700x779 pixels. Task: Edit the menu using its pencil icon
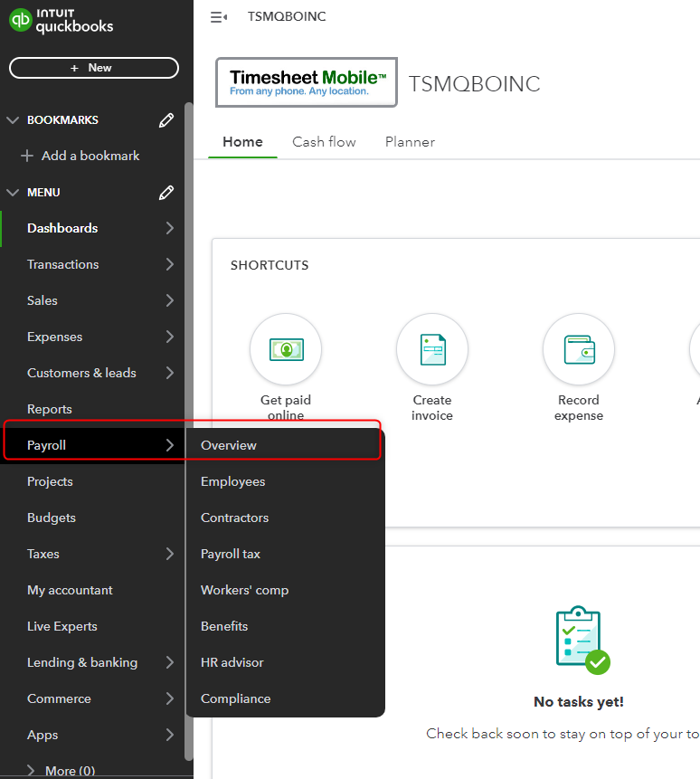point(166,193)
